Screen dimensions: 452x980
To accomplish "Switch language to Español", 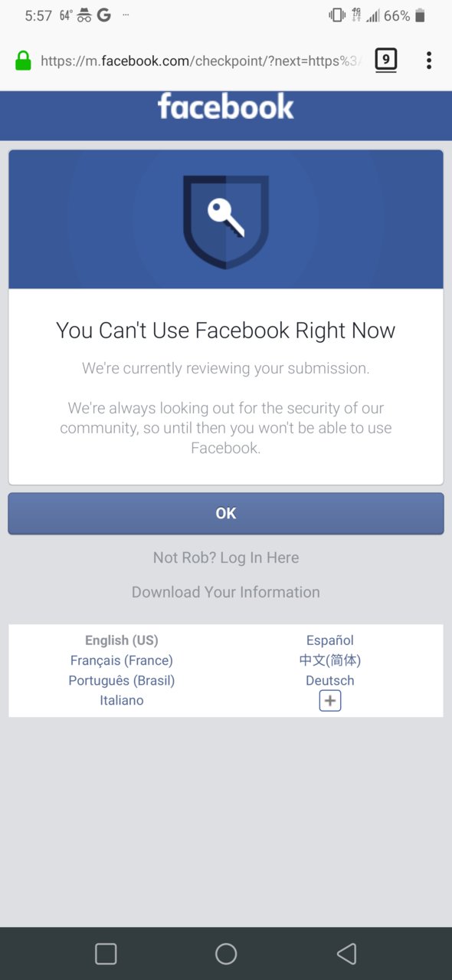I will coord(330,640).
